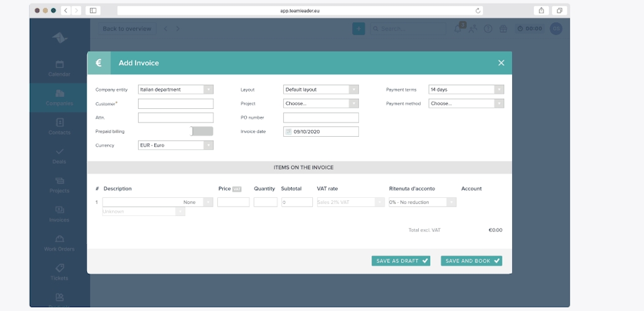Click the notifications bell icon

point(459,29)
